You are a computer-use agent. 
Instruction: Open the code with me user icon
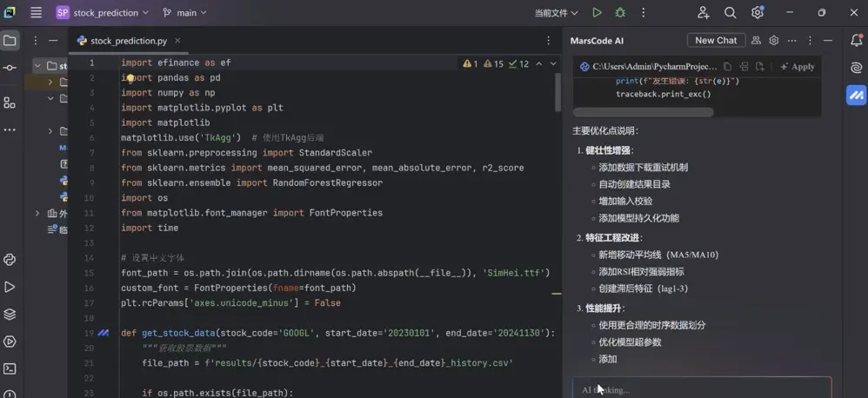(x=703, y=12)
